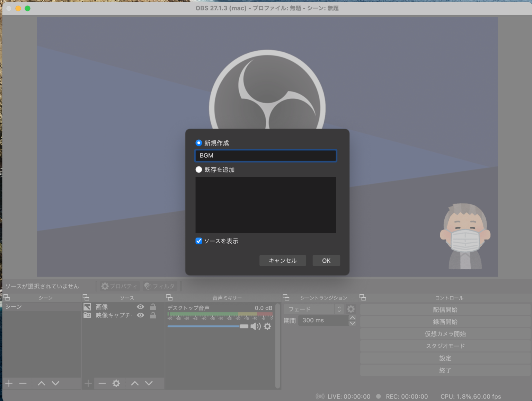
Task: Open the フェード transition dropdown
Action: 314,309
